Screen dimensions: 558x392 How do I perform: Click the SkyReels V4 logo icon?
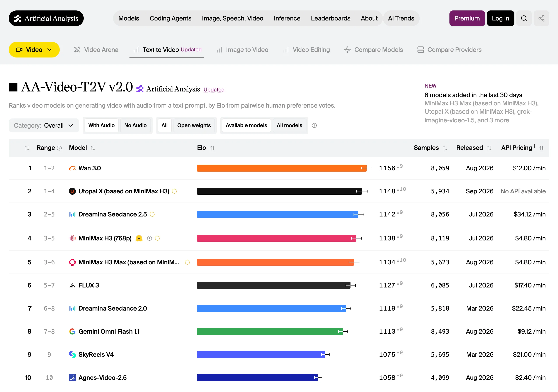point(72,354)
